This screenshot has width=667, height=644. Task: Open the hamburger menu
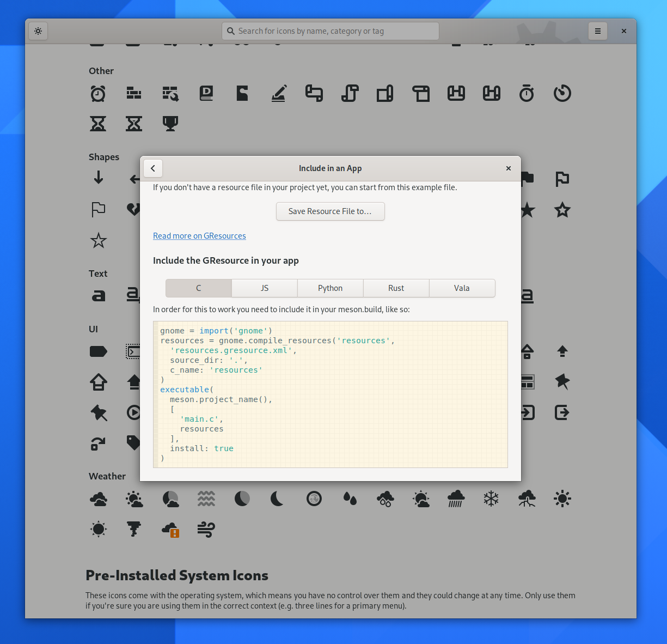point(598,31)
